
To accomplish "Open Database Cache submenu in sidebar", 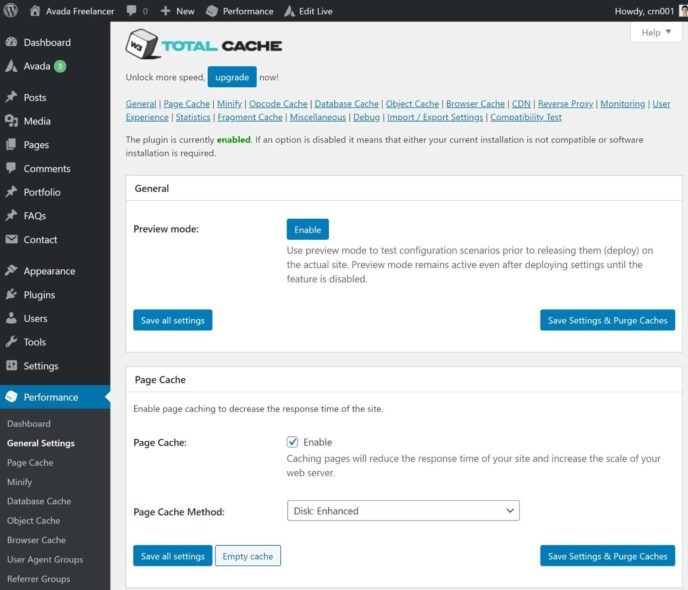I will click(x=39, y=501).
